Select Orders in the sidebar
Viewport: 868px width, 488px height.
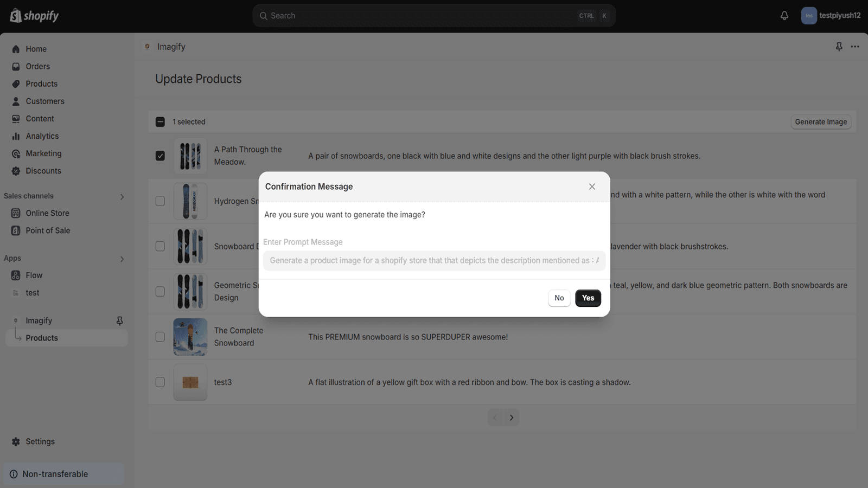coord(38,66)
